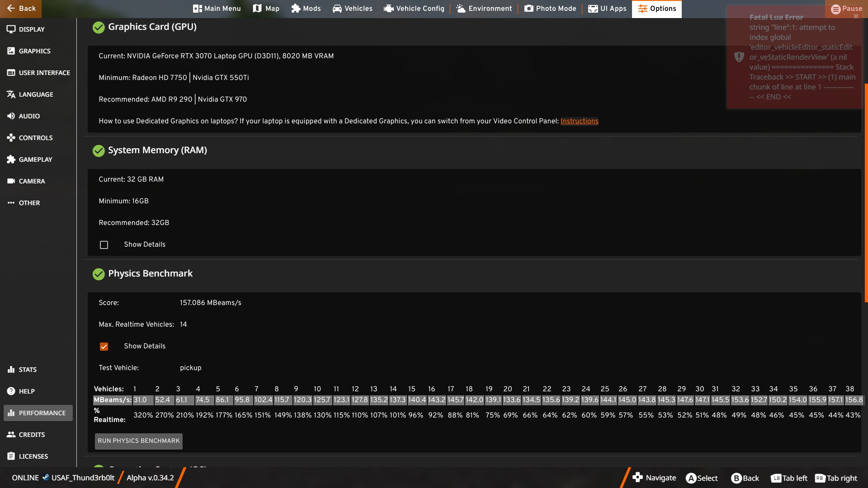868x488 pixels.
Task: Go to Language settings label
Action: pyautogui.click(x=36, y=94)
